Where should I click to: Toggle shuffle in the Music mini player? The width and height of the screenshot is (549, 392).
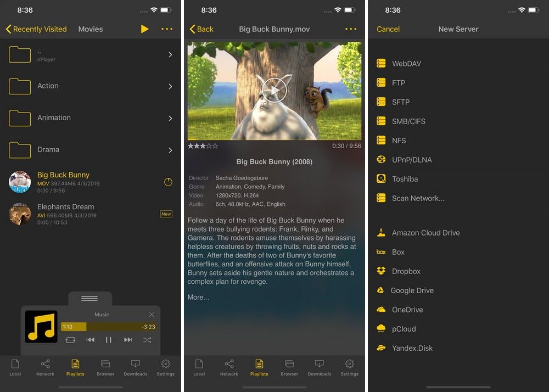(147, 340)
